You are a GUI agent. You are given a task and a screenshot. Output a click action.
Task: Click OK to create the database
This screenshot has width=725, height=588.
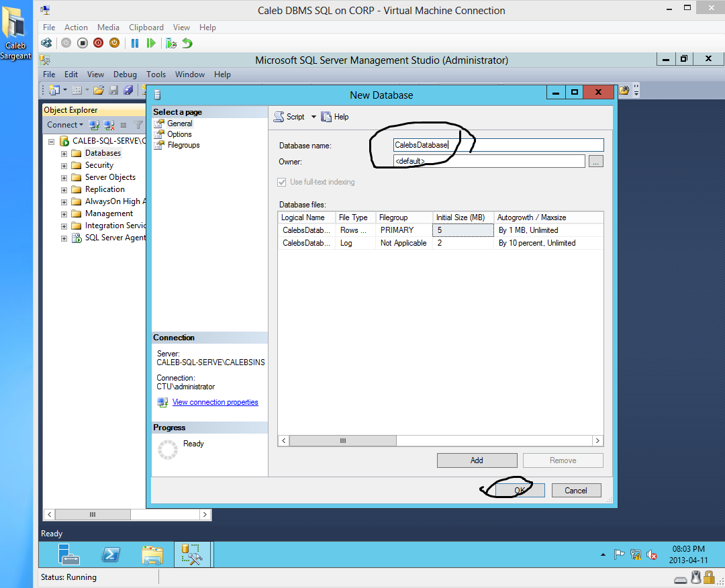pos(520,491)
